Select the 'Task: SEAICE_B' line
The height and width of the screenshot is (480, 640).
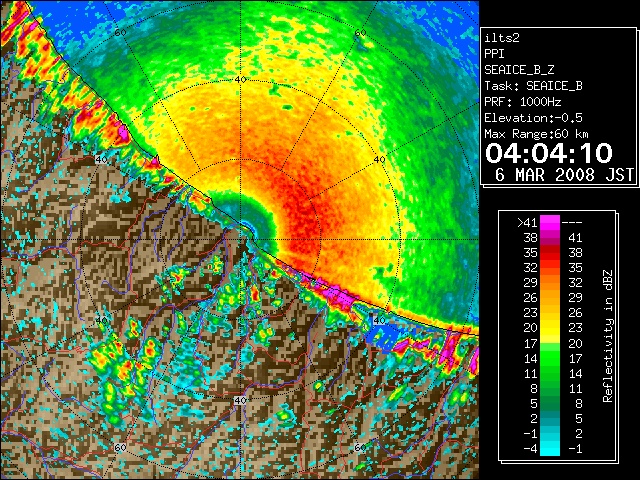533,86
